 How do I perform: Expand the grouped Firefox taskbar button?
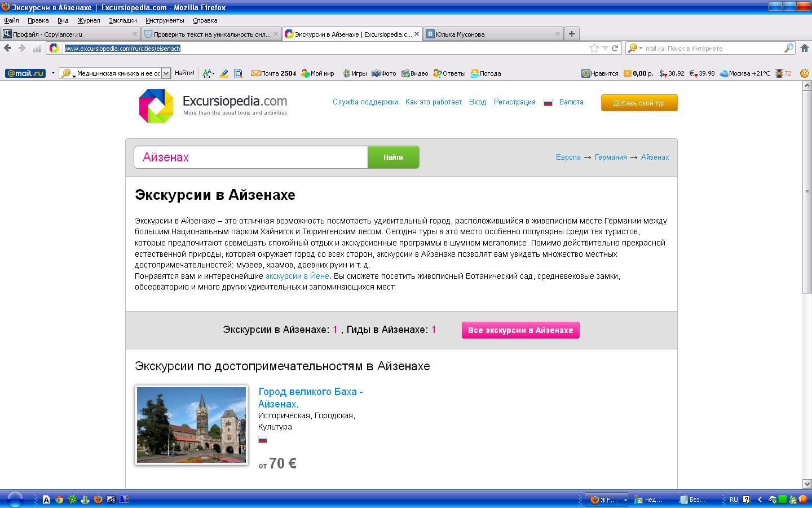coord(625,500)
